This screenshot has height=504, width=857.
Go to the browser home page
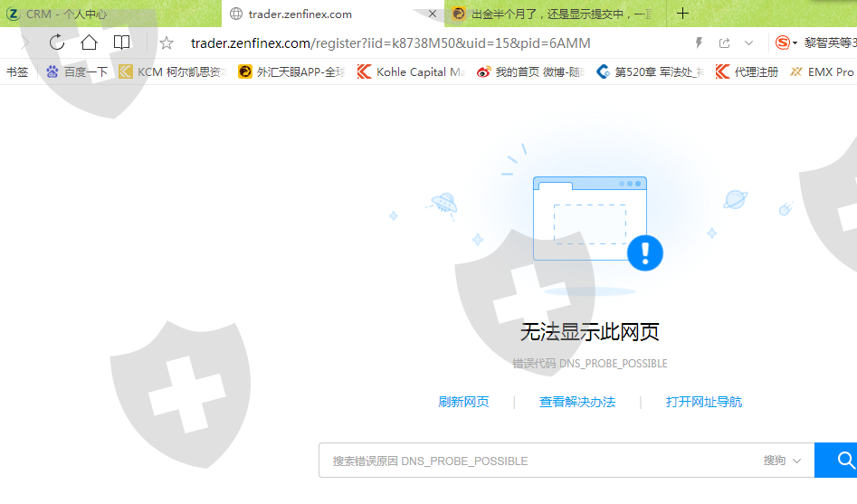point(89,43)
